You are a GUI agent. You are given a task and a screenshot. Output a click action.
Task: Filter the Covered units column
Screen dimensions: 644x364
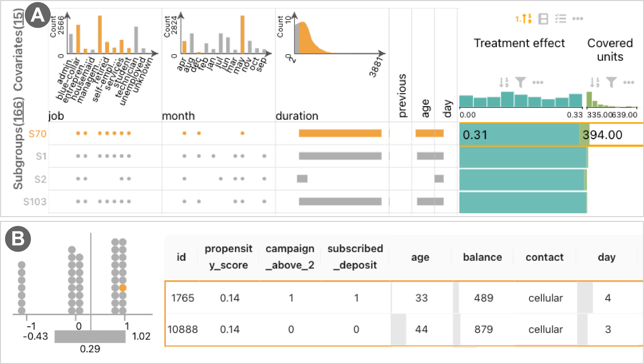click(611, 82)
